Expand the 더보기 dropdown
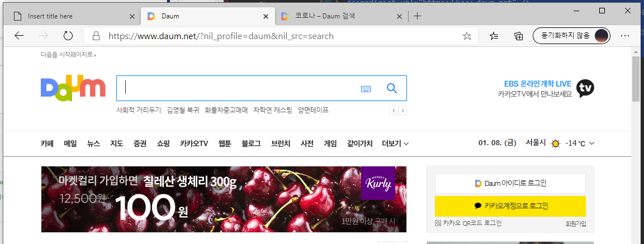The image size is (644, 244). point(395,143)
